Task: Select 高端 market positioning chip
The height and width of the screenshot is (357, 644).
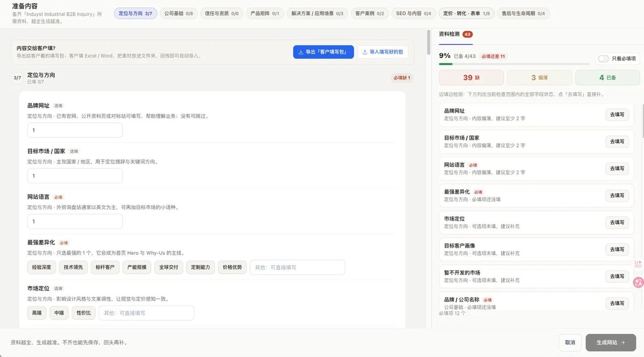Action: [37, 313]
